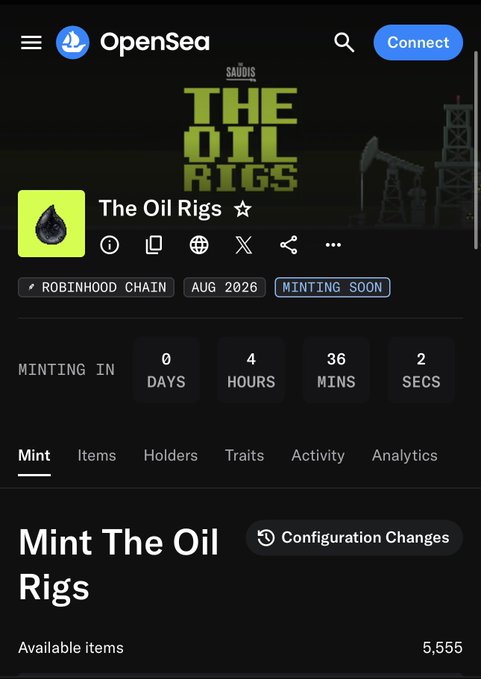Click the MINTING SOON badge

[333, 287]
